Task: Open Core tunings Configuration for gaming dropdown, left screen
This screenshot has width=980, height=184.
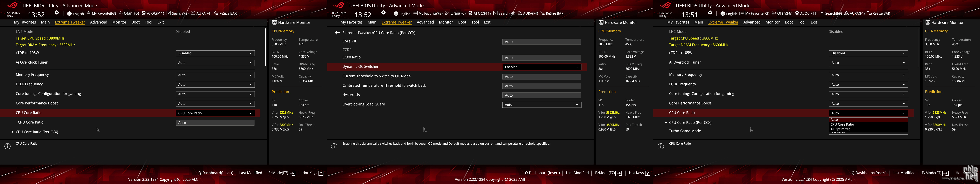Action: 215,94
